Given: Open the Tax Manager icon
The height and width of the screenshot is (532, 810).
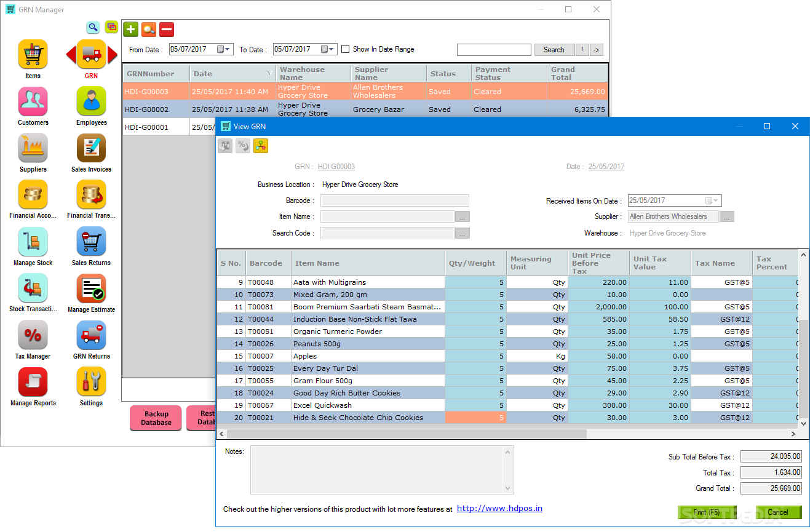Looking at the screenshot, I should click(x=33, y=335).
